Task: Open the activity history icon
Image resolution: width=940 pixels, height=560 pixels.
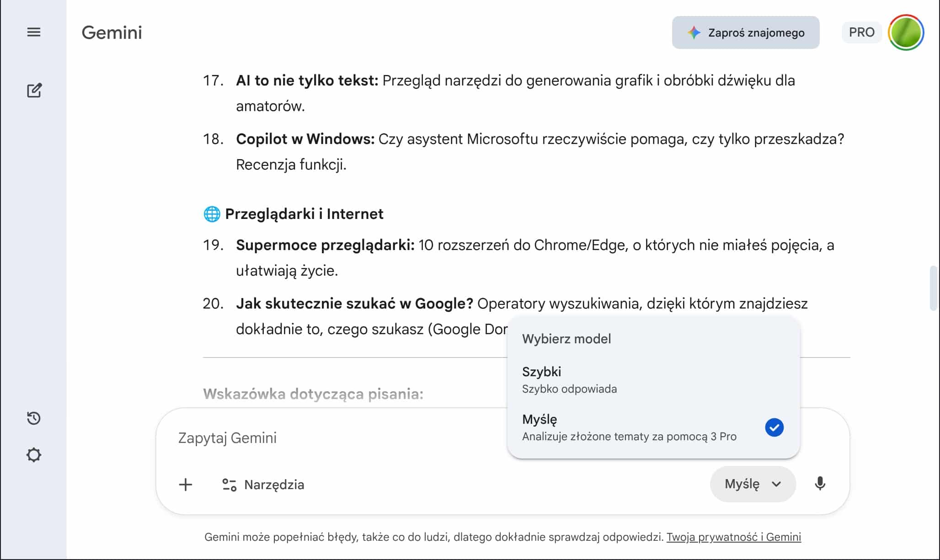Action: point(34,418)
